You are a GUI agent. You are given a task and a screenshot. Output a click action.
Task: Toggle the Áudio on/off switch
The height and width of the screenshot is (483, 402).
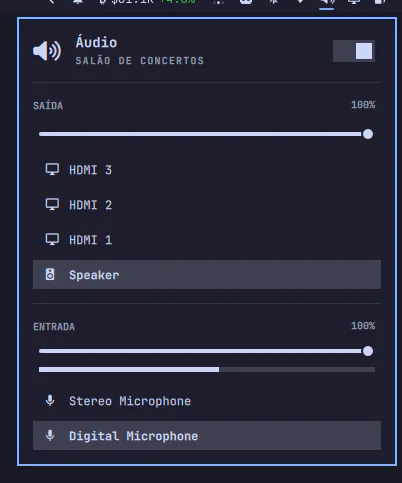pyautogui.click(x=354, y=51)
